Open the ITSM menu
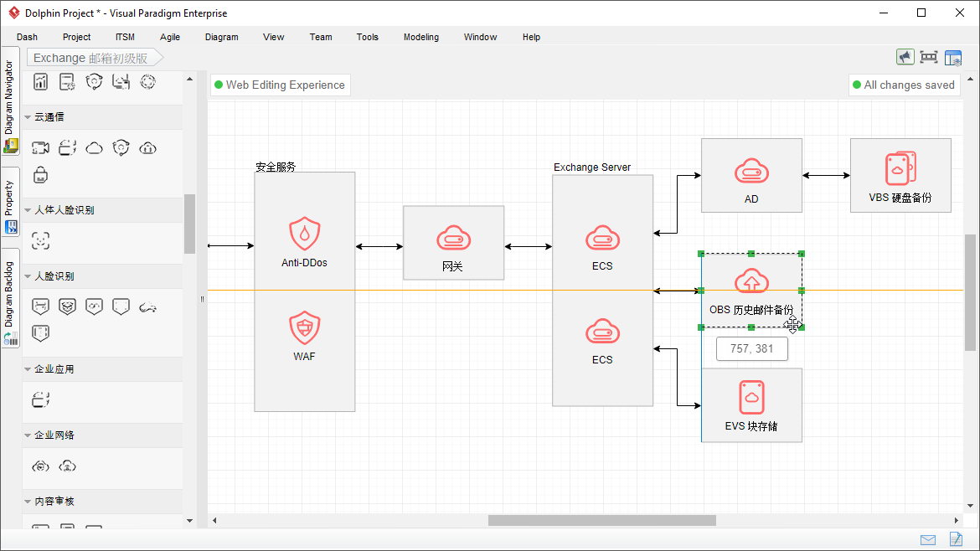This screenshot has height=551, width=980. (125, 37)
